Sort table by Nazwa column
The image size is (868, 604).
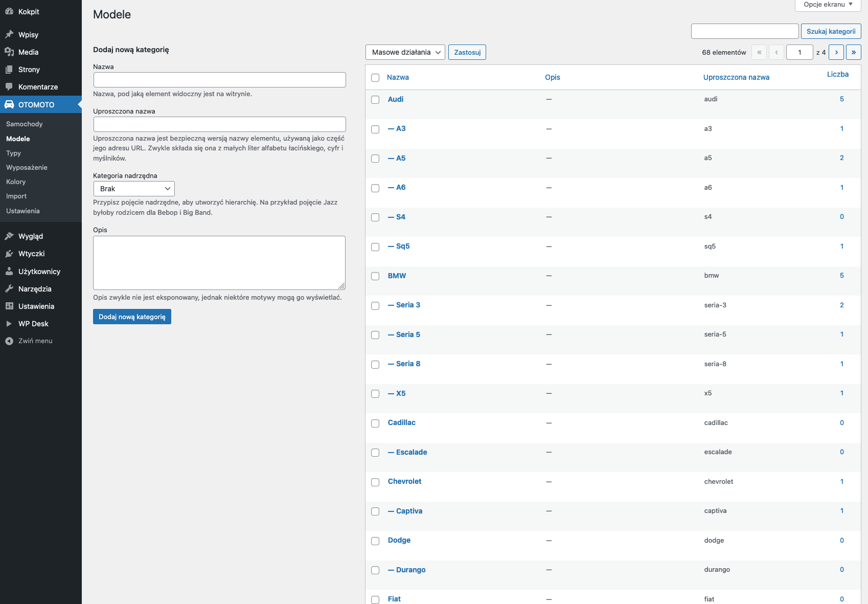(x=398, y=77)
